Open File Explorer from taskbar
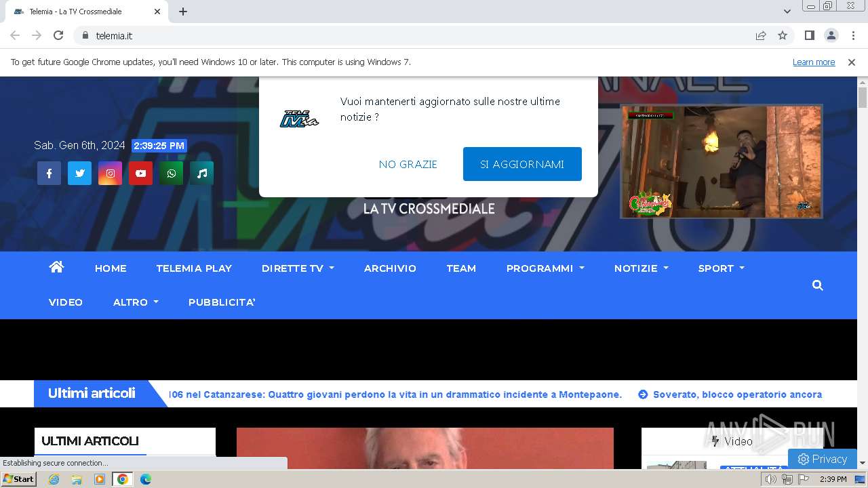Screen dimensions: 868x488 77,479
